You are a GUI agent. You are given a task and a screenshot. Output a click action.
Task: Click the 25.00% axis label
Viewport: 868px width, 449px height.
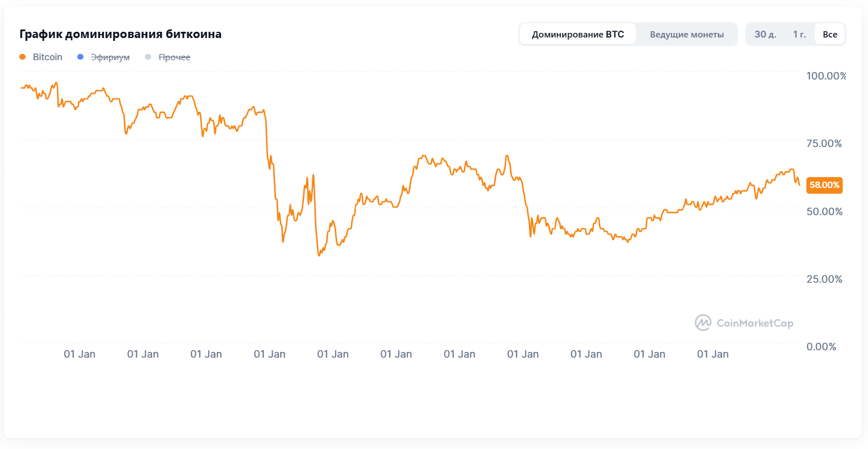pos(824,279)
